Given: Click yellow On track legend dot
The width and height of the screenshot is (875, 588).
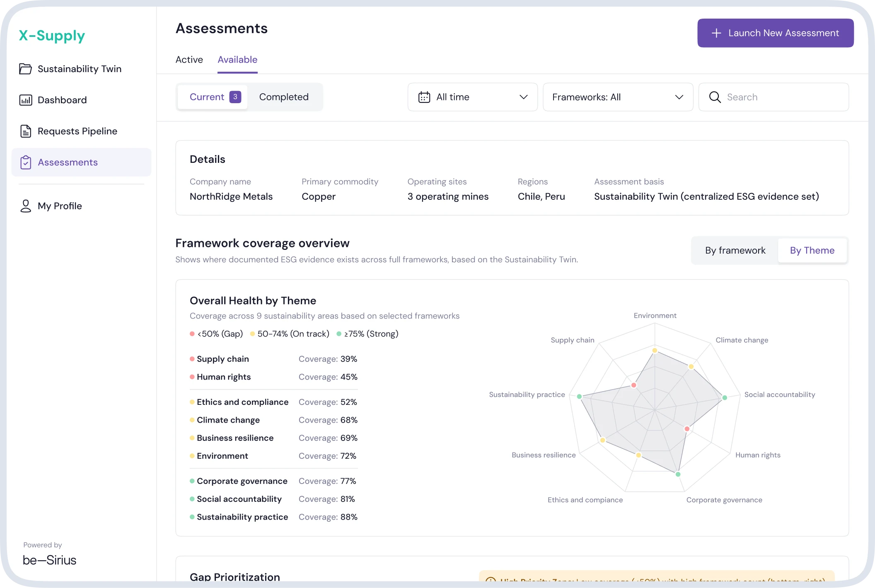Looking at the screenshot, I should coord(252,334).
